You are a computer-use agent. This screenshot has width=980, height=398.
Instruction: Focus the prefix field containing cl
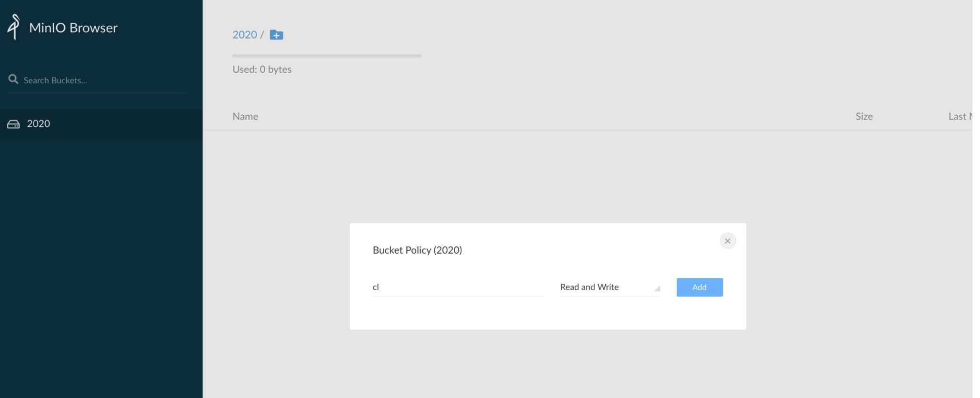(x=459, y=287)
